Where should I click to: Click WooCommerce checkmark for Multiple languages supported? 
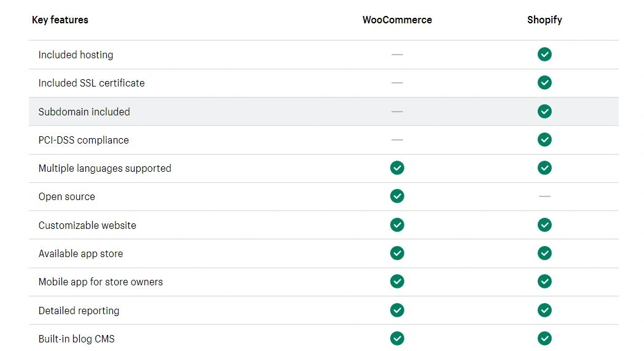click(x=397, y=168)
